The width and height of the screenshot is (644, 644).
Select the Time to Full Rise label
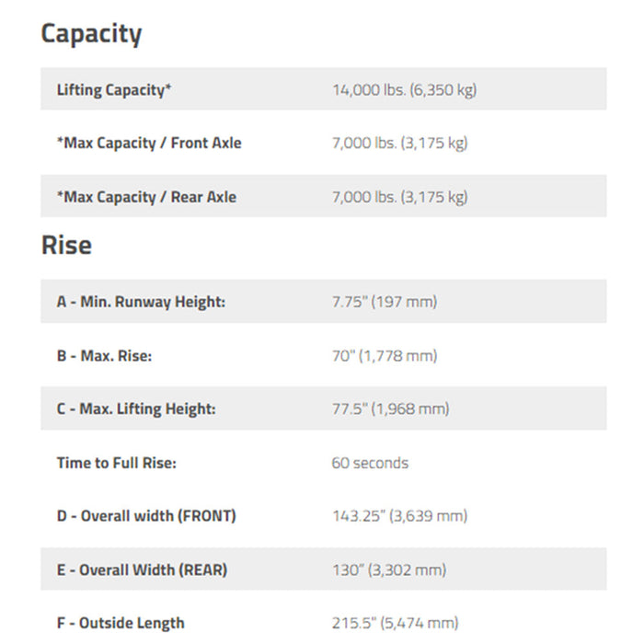click(117, 463)
